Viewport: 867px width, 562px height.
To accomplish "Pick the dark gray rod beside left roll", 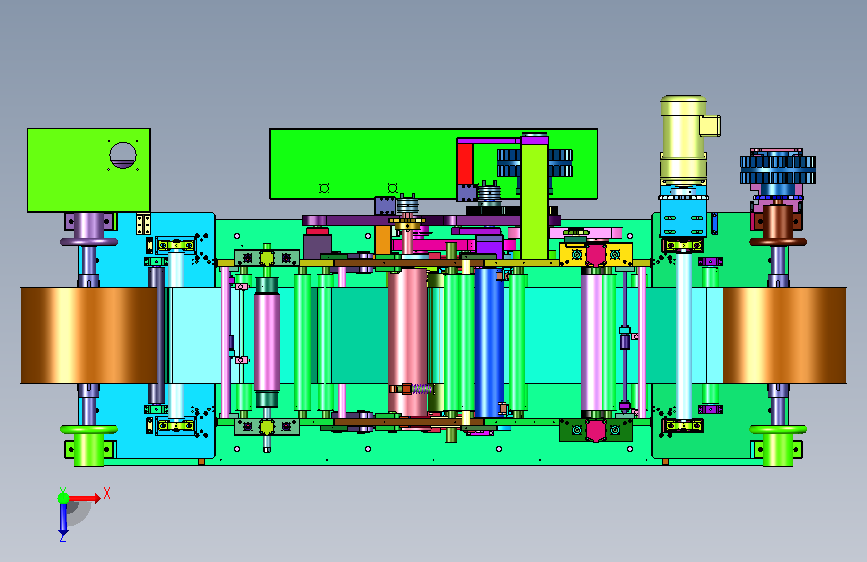I will (x=156, y=335).
